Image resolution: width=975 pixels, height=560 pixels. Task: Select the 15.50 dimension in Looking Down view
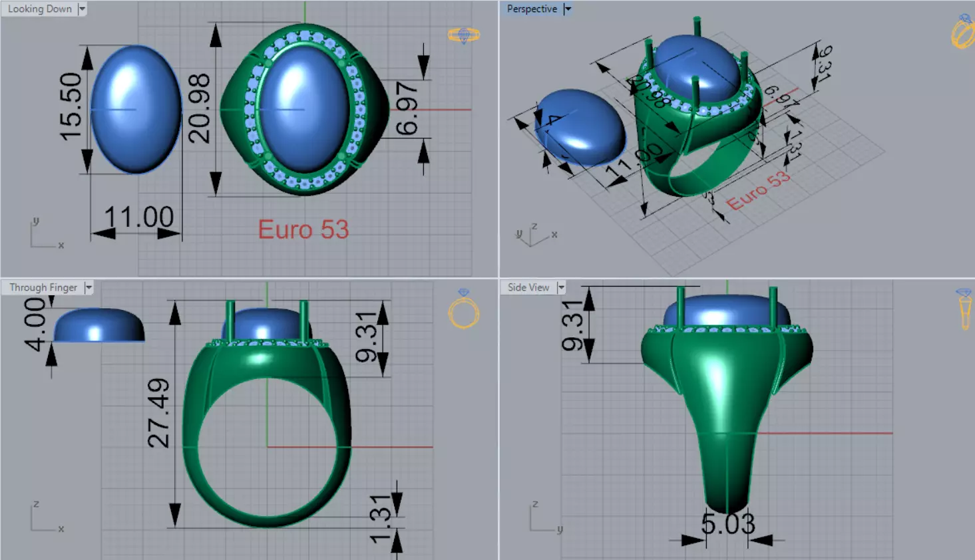coord(71,107)
